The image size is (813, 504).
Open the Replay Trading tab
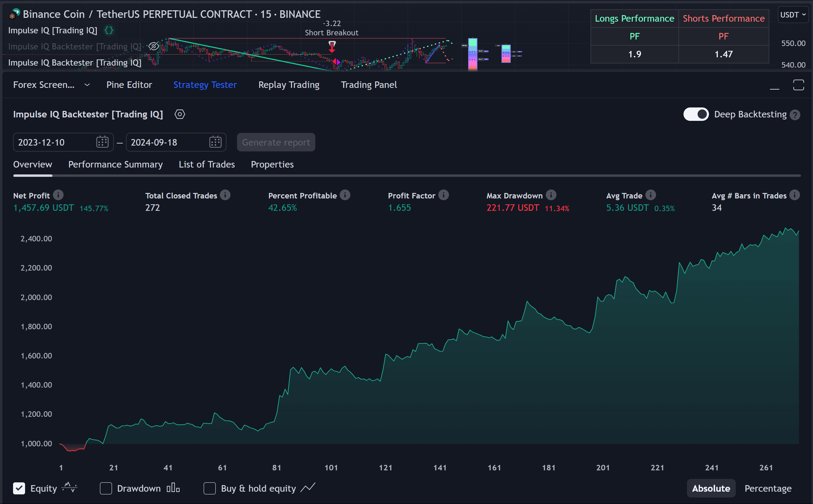tap(289, 85)
